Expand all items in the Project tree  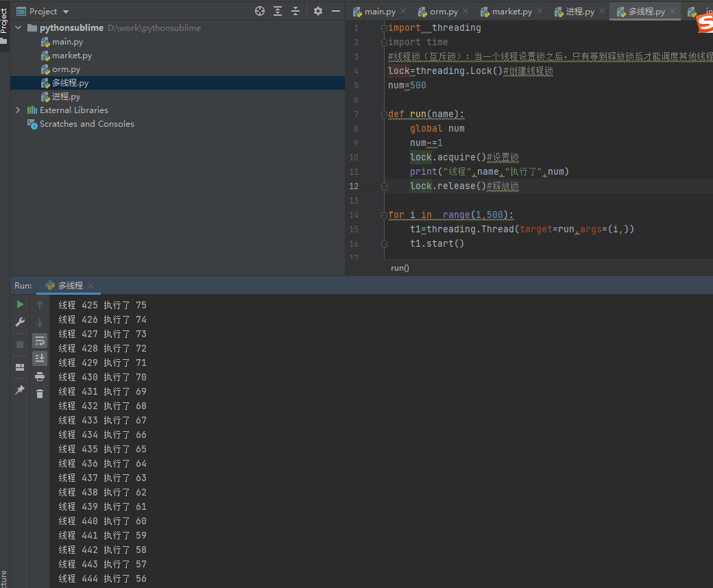point(278,11)
